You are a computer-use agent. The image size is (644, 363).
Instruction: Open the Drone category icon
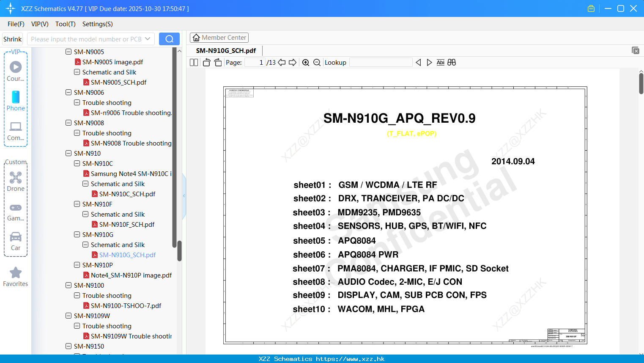[x=16, y=177]
